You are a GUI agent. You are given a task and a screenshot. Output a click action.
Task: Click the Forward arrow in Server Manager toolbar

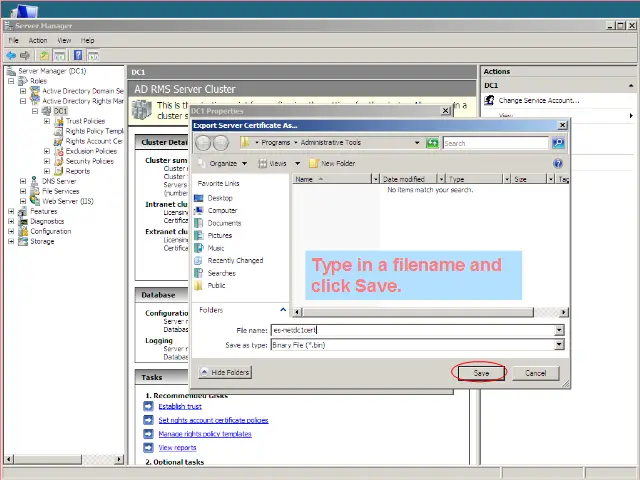point(25,55)
